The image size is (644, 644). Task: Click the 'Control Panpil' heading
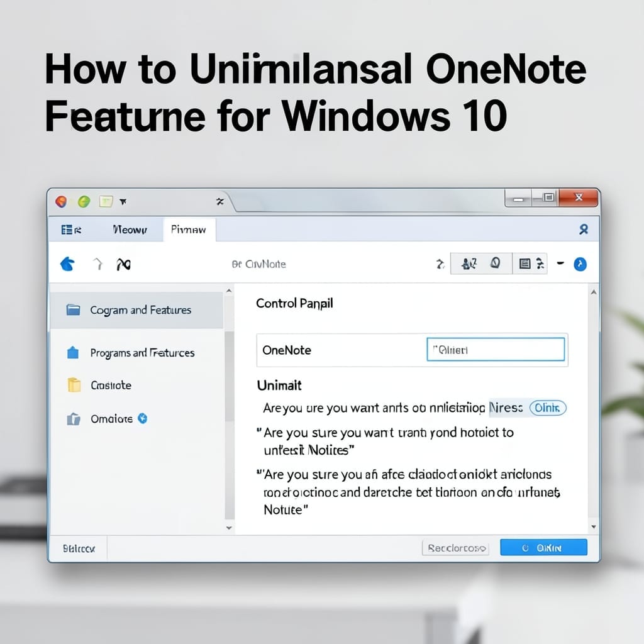coord(294,304)
